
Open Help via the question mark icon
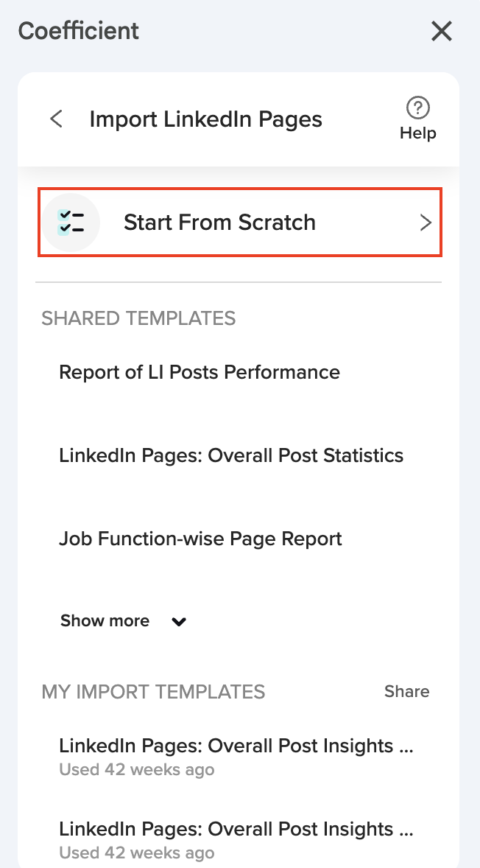coord(418,108)
